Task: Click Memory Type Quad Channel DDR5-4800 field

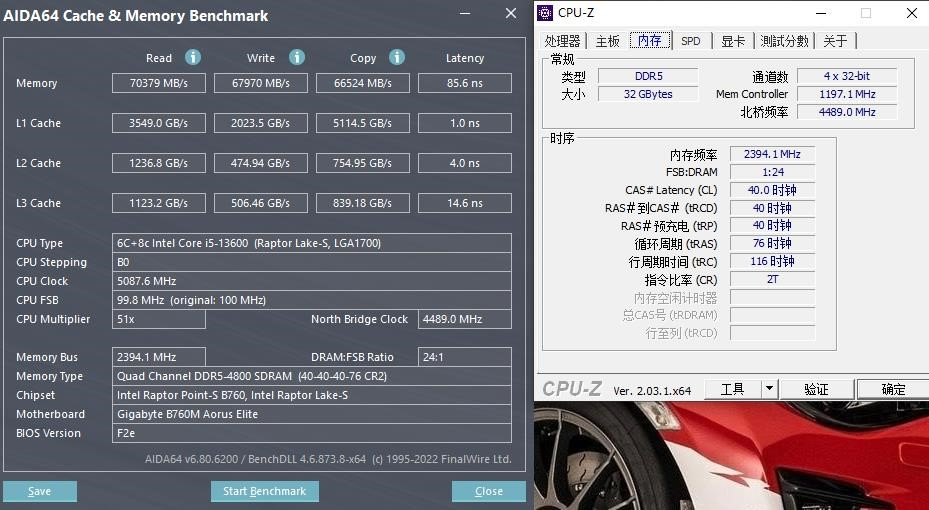Action: click(312, 376)
